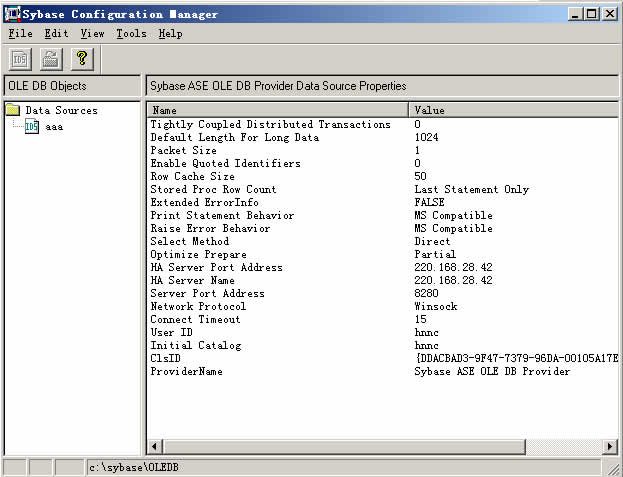
Task: Select the Tightly Coupled Distributed Transactions row
Action: [270, 124]
